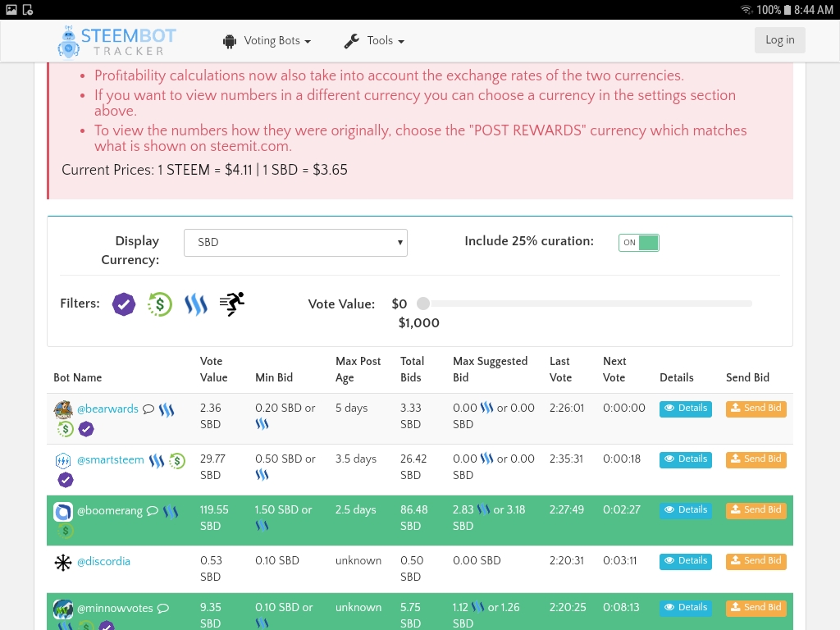Click Details button for @smartsteem
Screen dimensions: 840x630
pos(686,459)
